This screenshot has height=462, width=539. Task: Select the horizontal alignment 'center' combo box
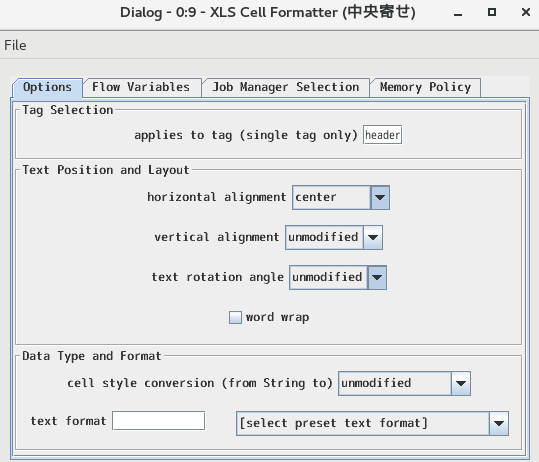pos(341,198)
